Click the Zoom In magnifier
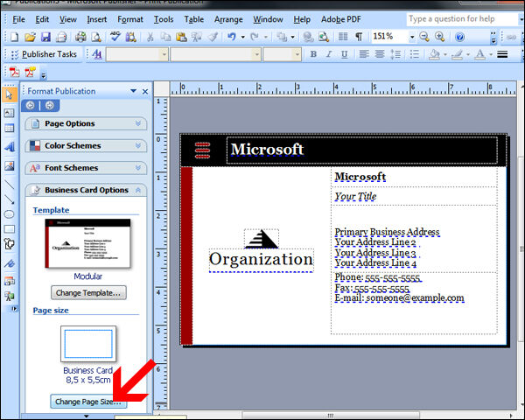The width and height of the screenshot is (525, 420). [x=439, y=37]
